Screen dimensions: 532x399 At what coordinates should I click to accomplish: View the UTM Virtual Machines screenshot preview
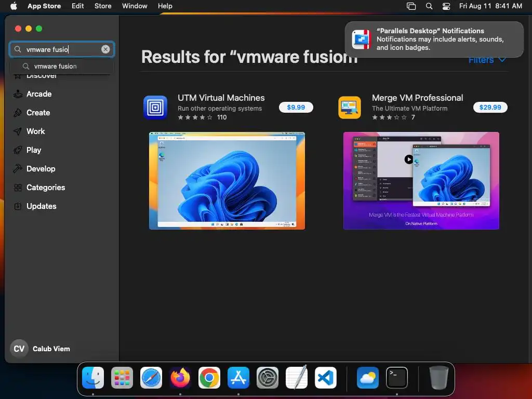coord(227,181)
